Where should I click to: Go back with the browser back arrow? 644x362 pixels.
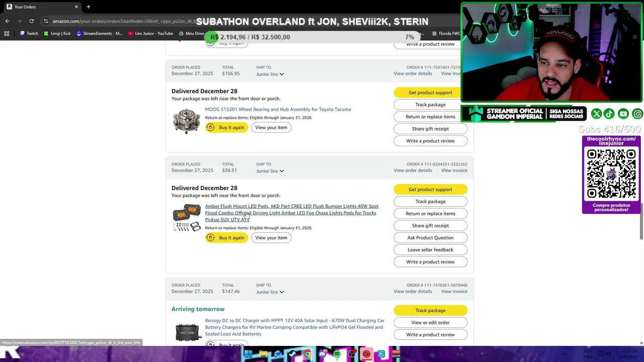[x=7, y=21]
